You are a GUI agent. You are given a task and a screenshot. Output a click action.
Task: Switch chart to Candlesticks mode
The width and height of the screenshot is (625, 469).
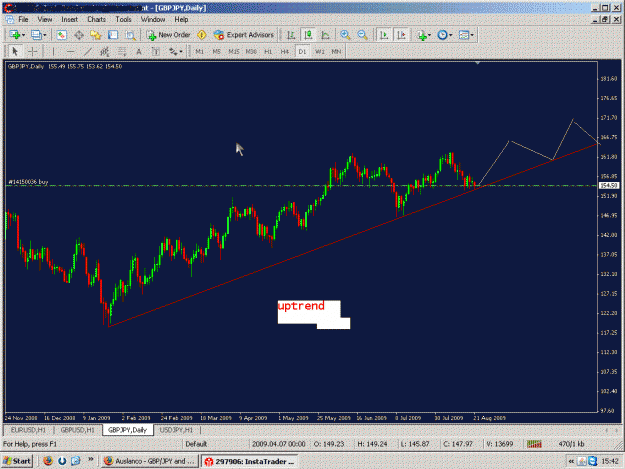[x=308, y=35]
